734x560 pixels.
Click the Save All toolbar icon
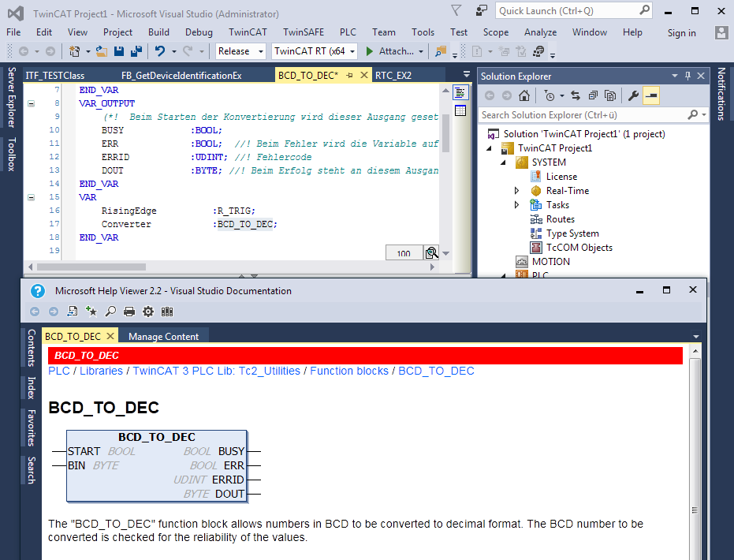click(x=136, y=51)
